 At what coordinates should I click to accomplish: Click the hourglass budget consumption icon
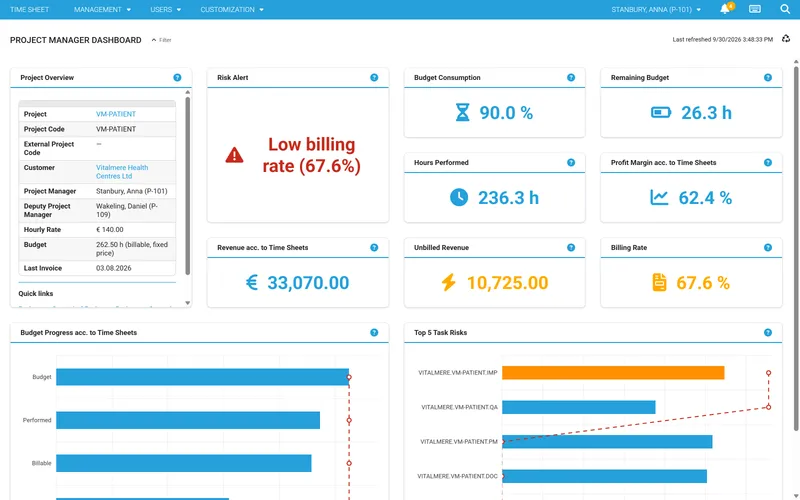pyautogui.click(x=462, y=113)
